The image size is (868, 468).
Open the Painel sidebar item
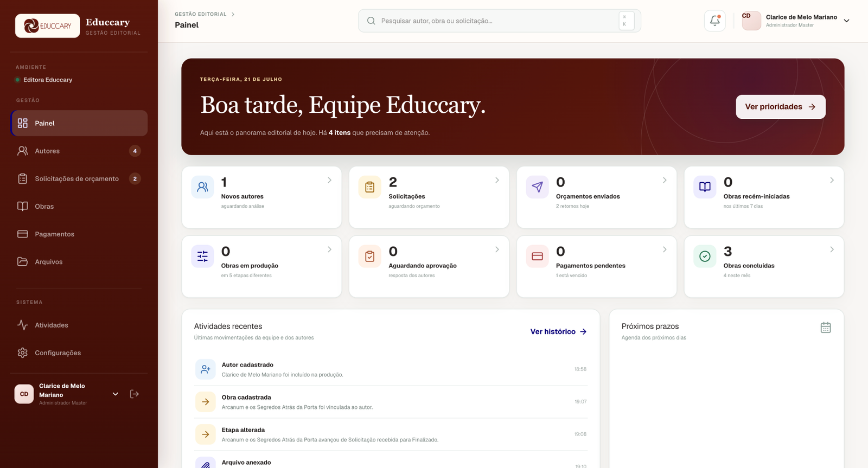click(x=79, y=123)
